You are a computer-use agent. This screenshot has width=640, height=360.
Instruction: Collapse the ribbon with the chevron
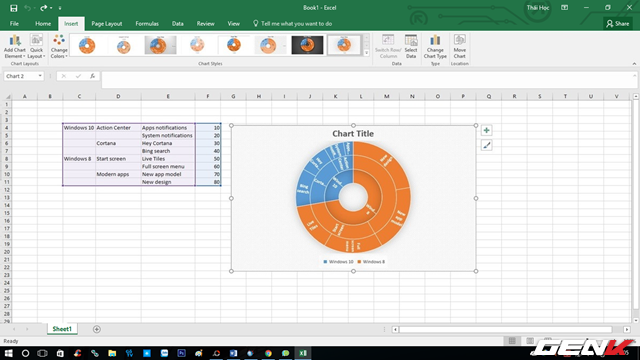(x=634, y=64)
